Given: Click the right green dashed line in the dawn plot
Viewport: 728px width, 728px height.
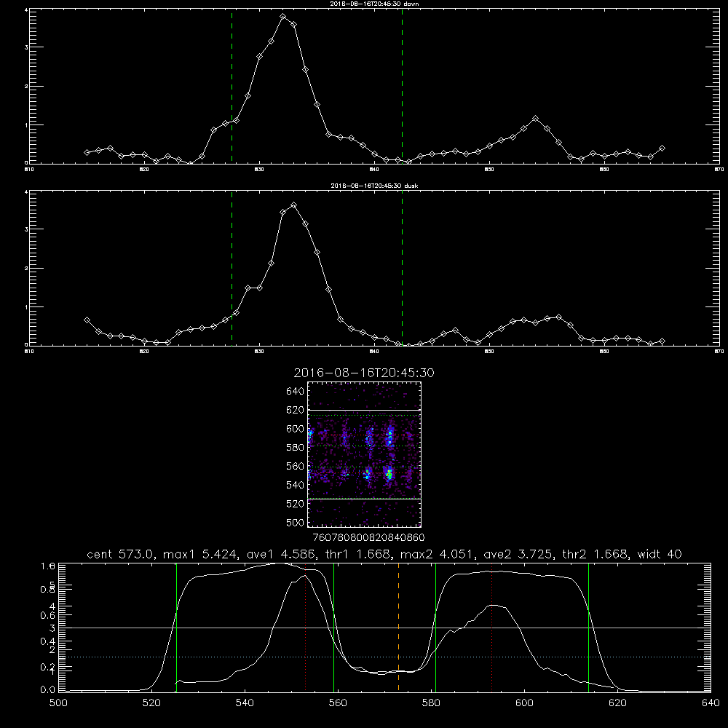Looking at the screenshot, I should [402, 86].
